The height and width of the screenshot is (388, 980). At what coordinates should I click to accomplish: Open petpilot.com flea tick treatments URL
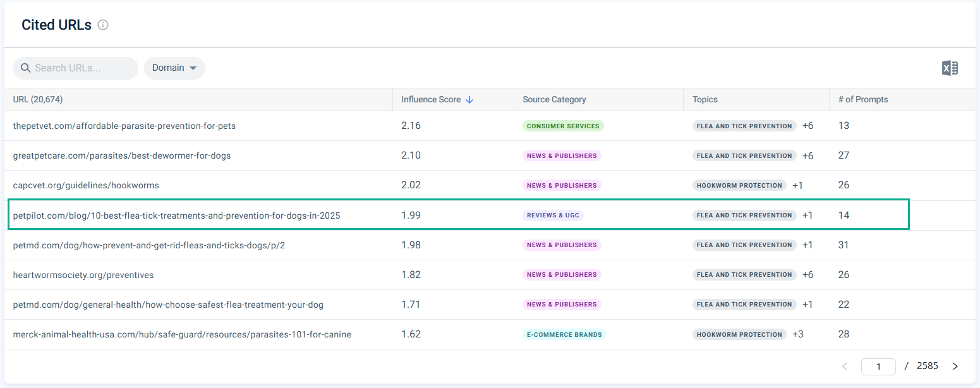click(x=176, y=215)
